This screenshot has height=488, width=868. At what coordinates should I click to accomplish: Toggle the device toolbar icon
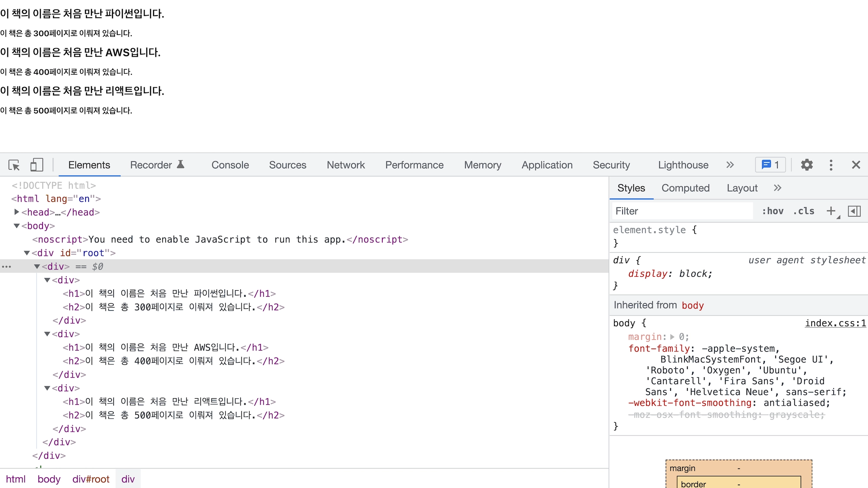tap(36, 165)
